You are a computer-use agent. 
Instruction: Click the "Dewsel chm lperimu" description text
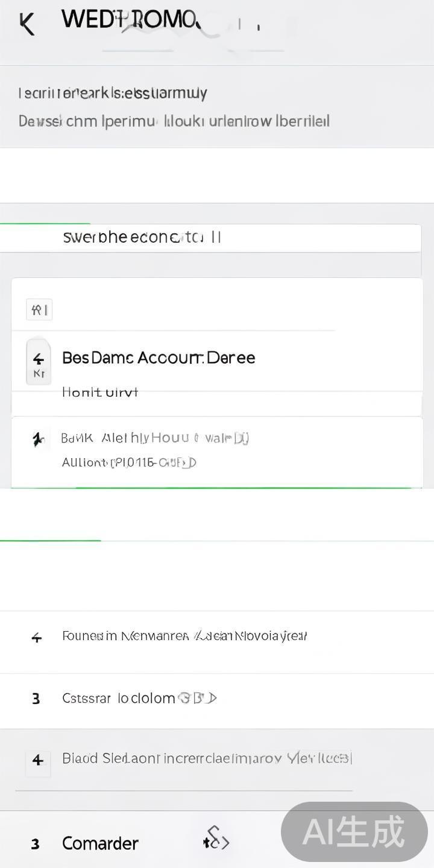tap(174, 121)
